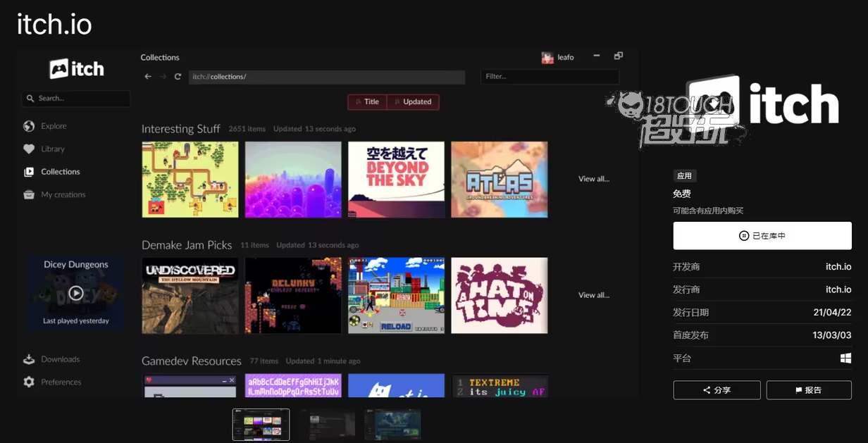The height and width of the screenshot is (443, 868).
Task: Open the Textreme thumbnail
Action: point(500,385)
